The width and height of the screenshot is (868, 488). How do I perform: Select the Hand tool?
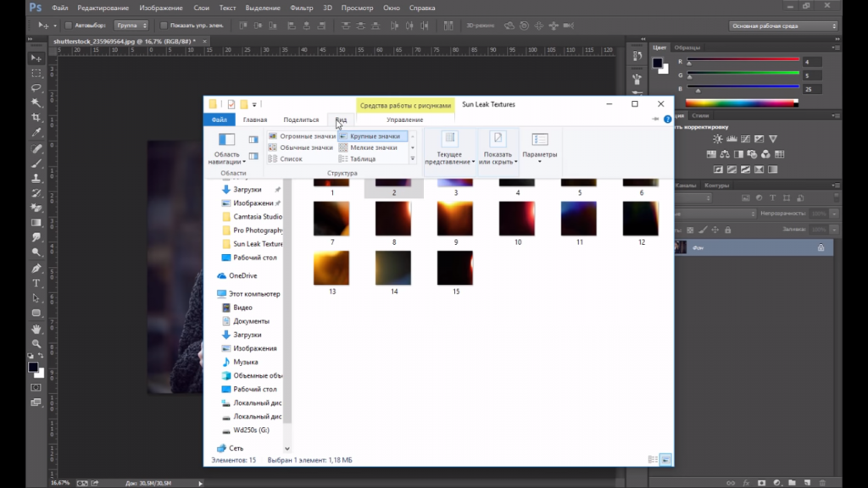tap(36, 329)
